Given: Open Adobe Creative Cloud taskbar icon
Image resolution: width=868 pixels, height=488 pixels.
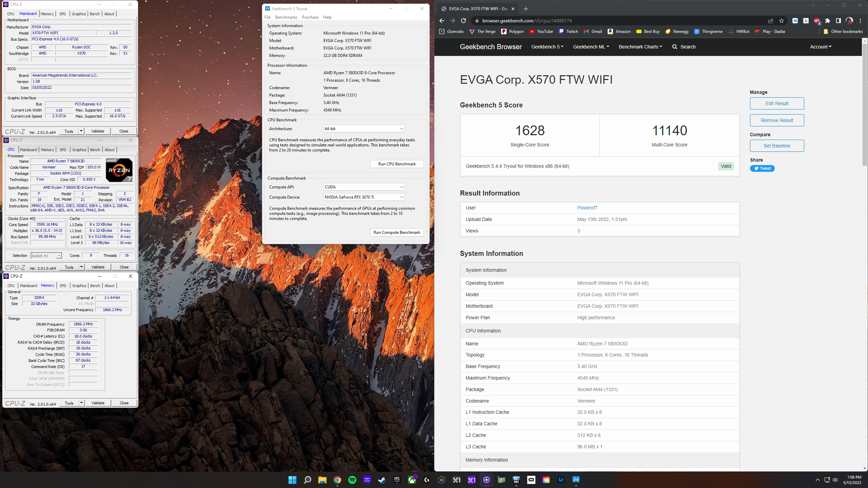Looking at the screenshot, I should click(x=546, y=480).
